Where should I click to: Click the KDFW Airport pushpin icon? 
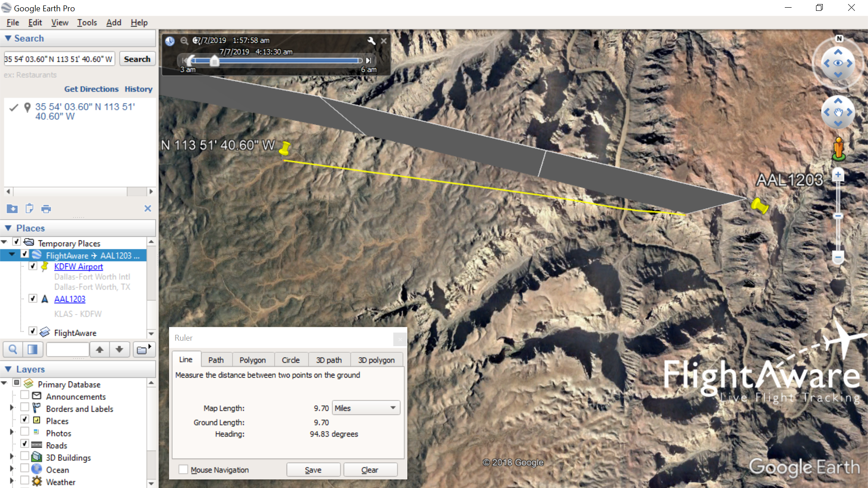45,267
